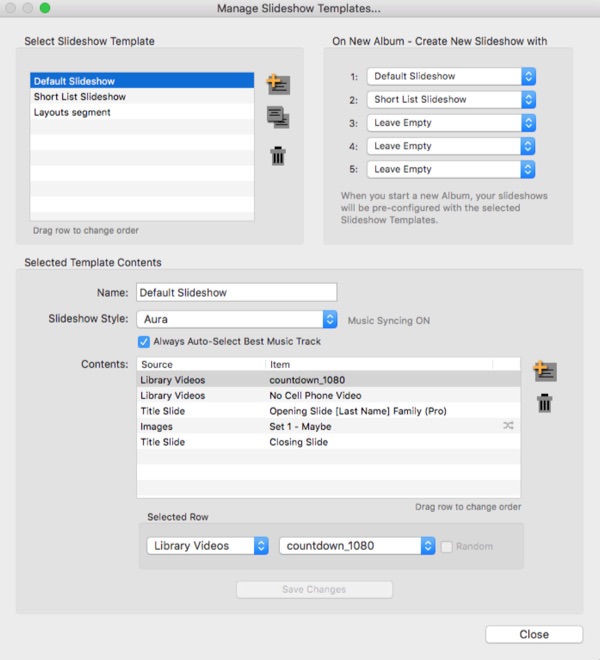This screenshot has width=600, height=660.
Task: Click the shuffle icon on the Images row
Action: tap(508, 426)
